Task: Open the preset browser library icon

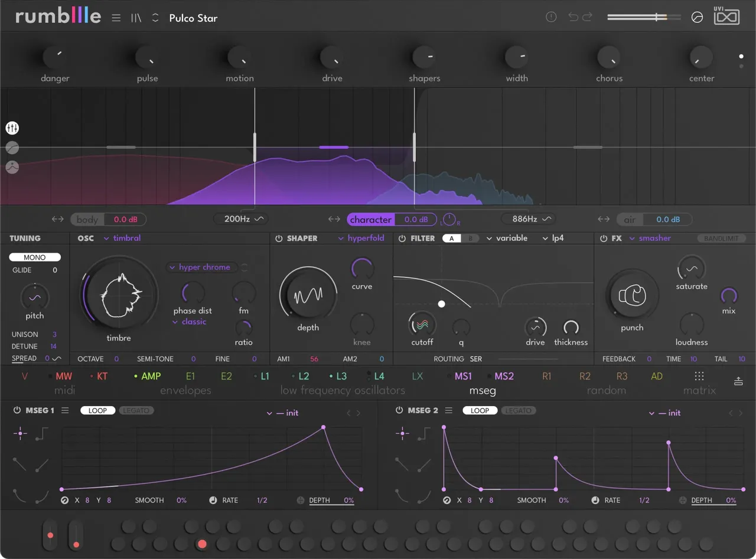Action: pos(136,18)
